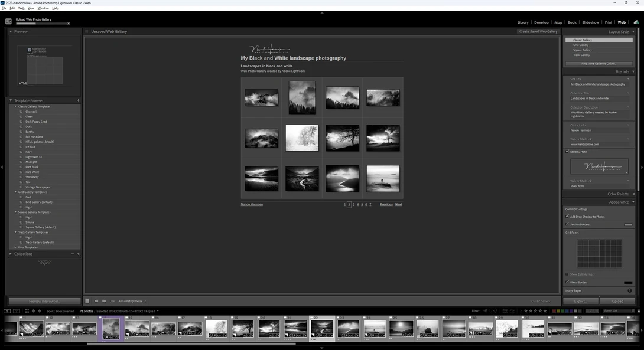Open cloud sync status icon
644x350 pixels.
pyautogui.click(x=636, y=22)
